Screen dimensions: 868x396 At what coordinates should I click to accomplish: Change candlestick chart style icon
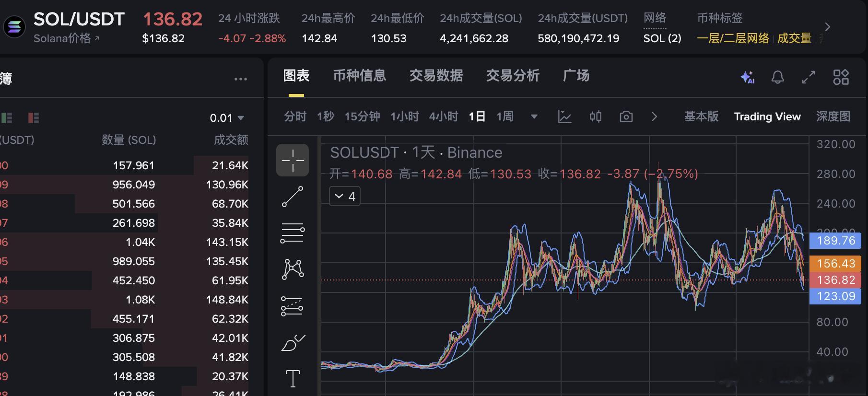(596, 116)
